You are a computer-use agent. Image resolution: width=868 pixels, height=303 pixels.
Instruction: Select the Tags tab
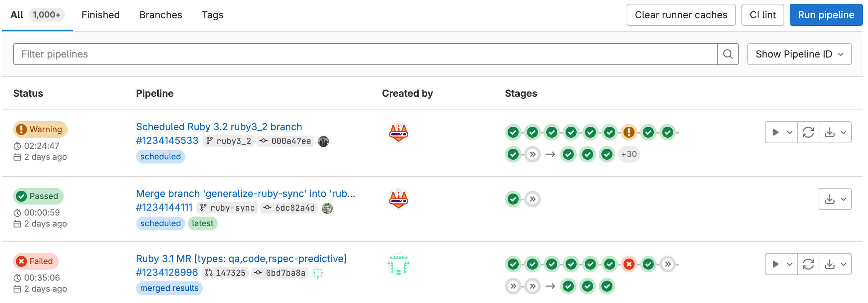pyautogui.click(x=212, y=15)
